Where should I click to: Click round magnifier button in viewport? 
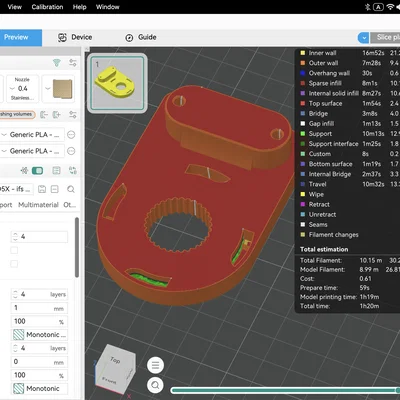click(x=155, y=385)
